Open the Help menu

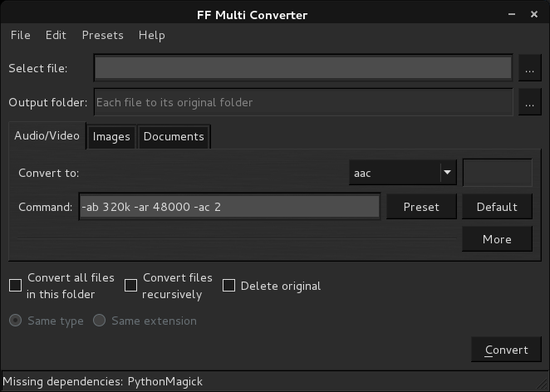(x=151, y=35)
